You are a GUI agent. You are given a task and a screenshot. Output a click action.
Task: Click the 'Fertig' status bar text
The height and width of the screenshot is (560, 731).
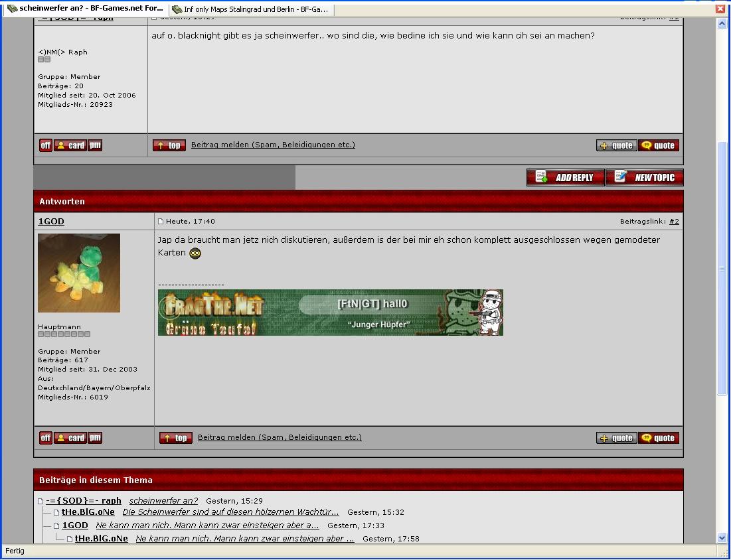pos(15,551)
